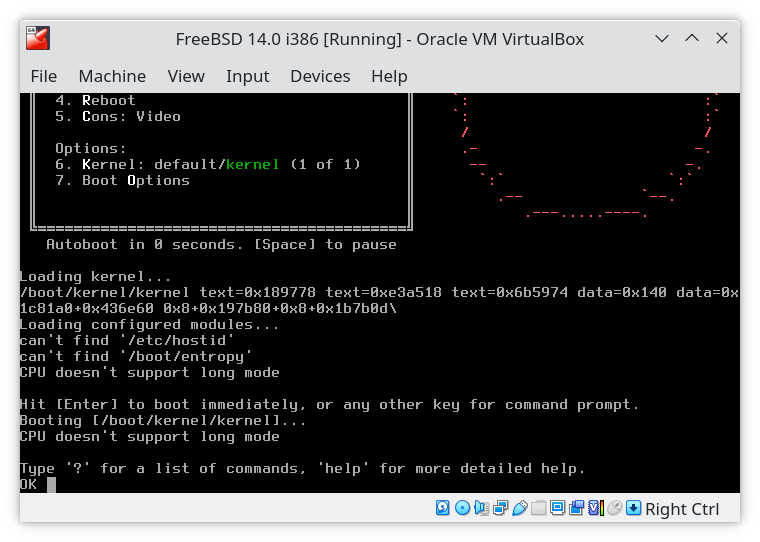Expand the Devices menu

320,76
